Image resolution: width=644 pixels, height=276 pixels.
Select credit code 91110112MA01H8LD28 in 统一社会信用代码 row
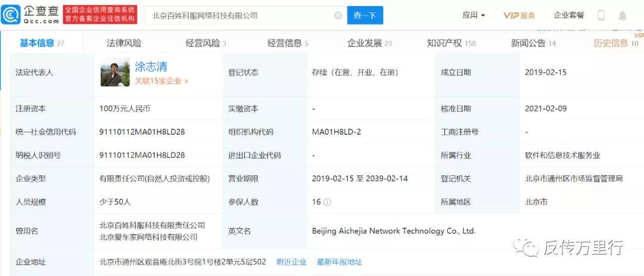(142, 132)
